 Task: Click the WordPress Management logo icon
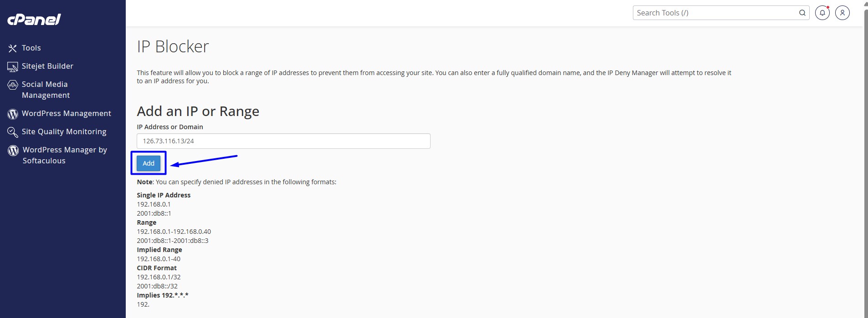[x=13, y=114]
